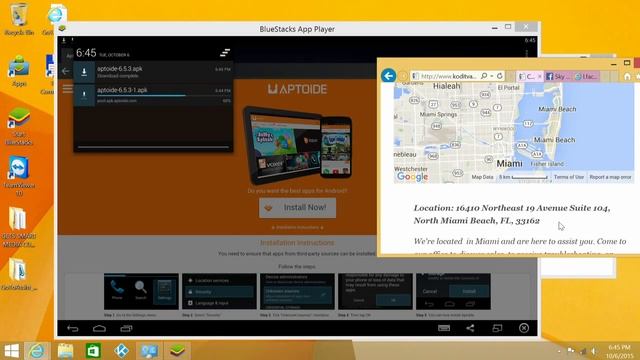640x360 pixels.
Task: Open the TeamViewer 10 desktop shortcut
Action: (x=19, y=176)
